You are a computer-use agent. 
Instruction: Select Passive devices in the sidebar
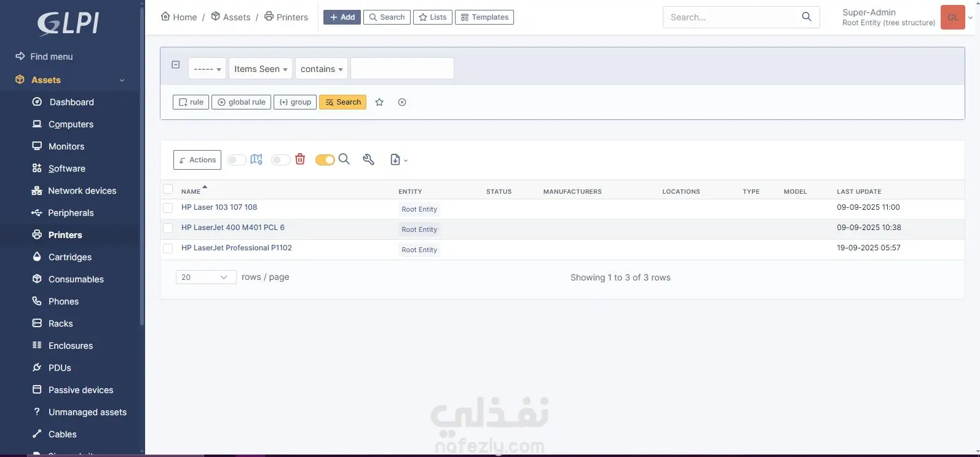point(81,390)
